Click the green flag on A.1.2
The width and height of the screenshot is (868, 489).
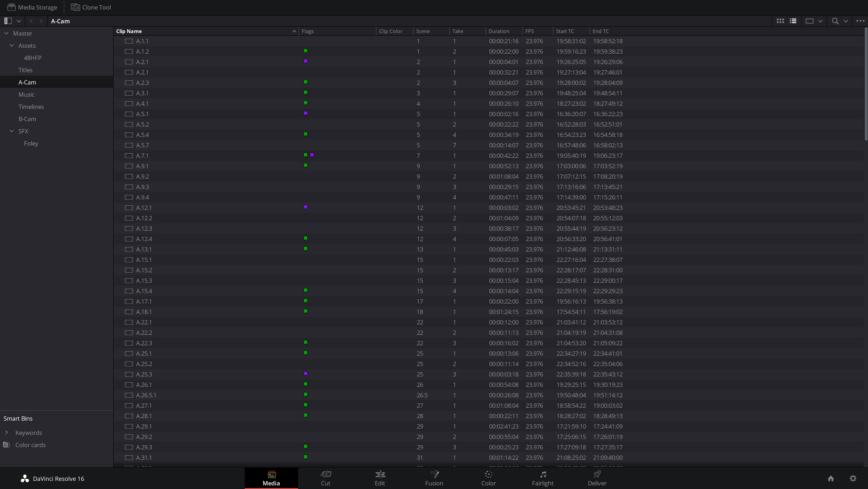point(306,51)
